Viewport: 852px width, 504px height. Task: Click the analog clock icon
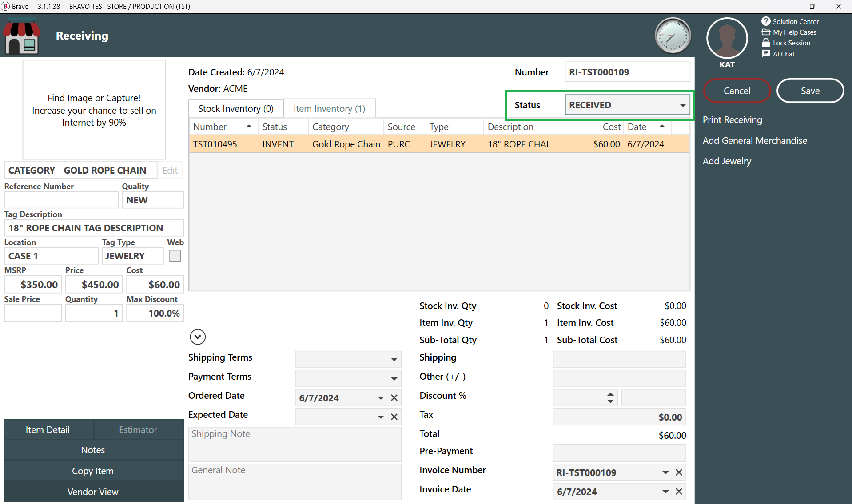(x=673, y=36)
